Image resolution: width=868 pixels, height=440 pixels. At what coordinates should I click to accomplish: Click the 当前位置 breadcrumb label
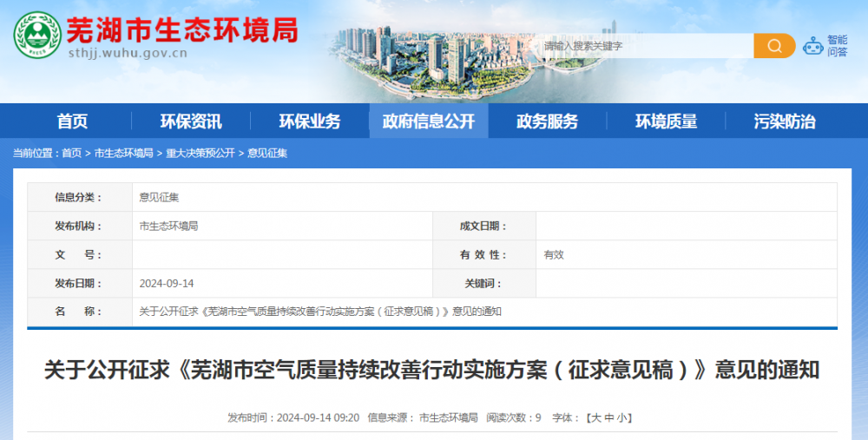[36, 154]
